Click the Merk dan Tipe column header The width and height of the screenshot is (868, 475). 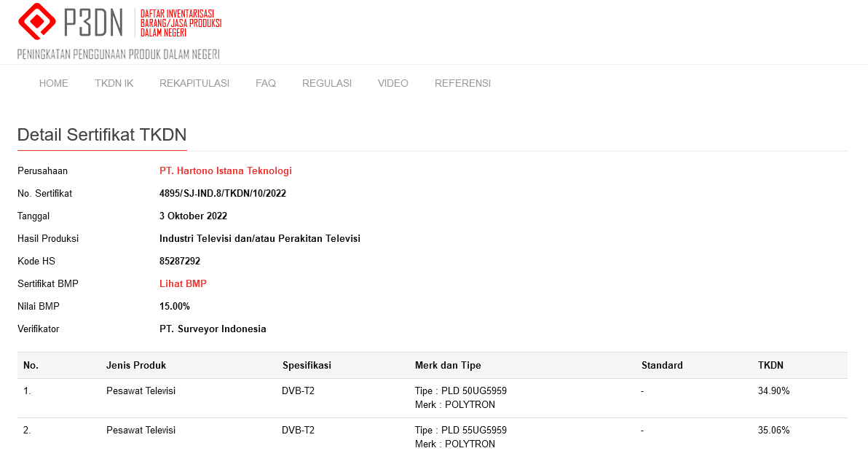coord(448,366)
